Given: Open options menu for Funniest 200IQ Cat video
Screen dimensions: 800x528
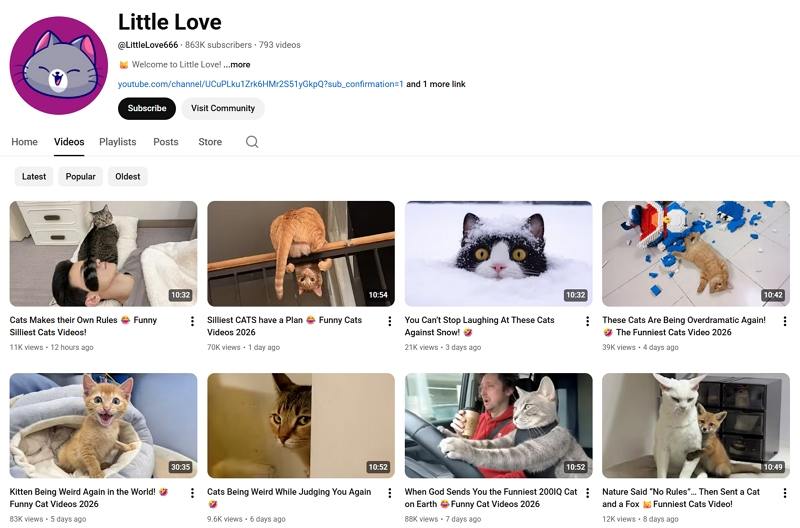Looking at the screenshot, I should click(x=587, y=493).
